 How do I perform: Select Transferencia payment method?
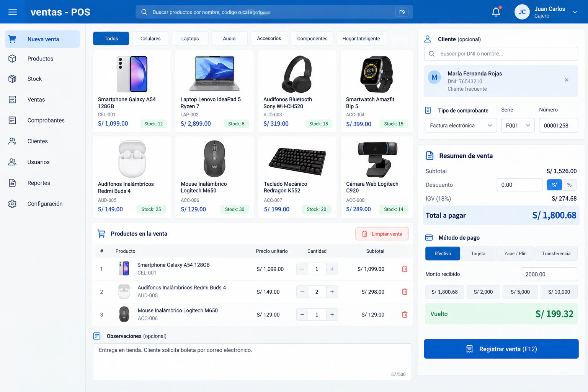pos(556,253)
